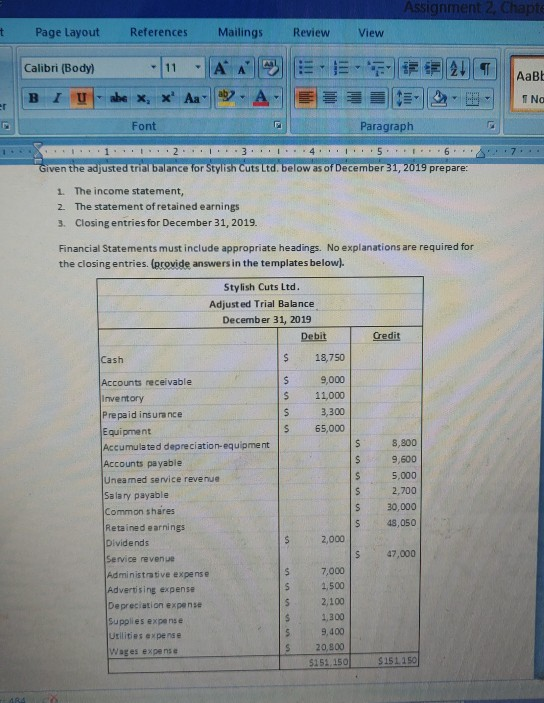This screenshot has width=544, height=703.
Task: Open the underline style dropdown arrow
Action: pyautogui.click(x=100, y=97)
